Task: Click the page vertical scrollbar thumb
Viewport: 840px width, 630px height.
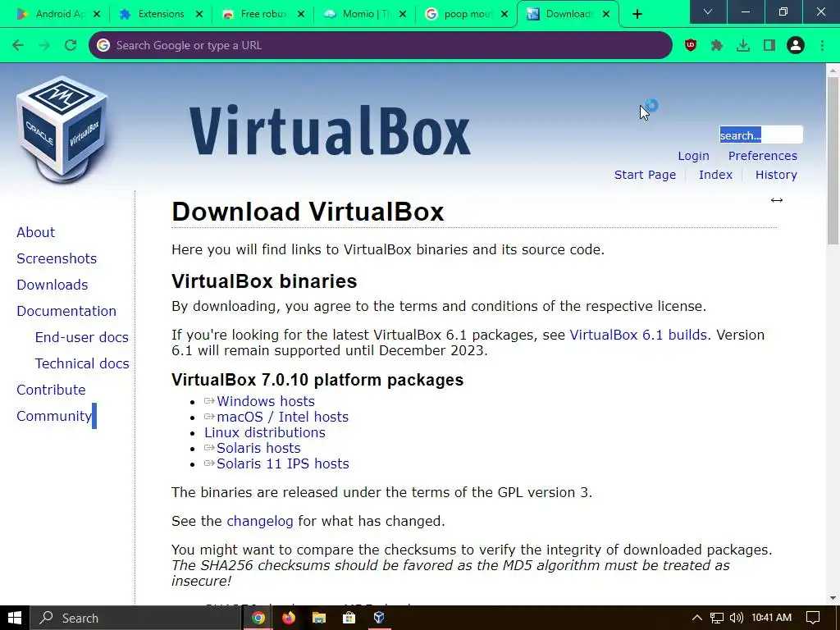Action: coord(833,161)
